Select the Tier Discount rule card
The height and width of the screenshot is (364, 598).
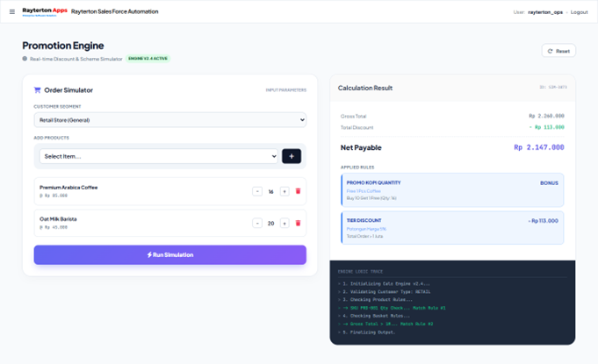pyautogui.click(x=452, y=228)
